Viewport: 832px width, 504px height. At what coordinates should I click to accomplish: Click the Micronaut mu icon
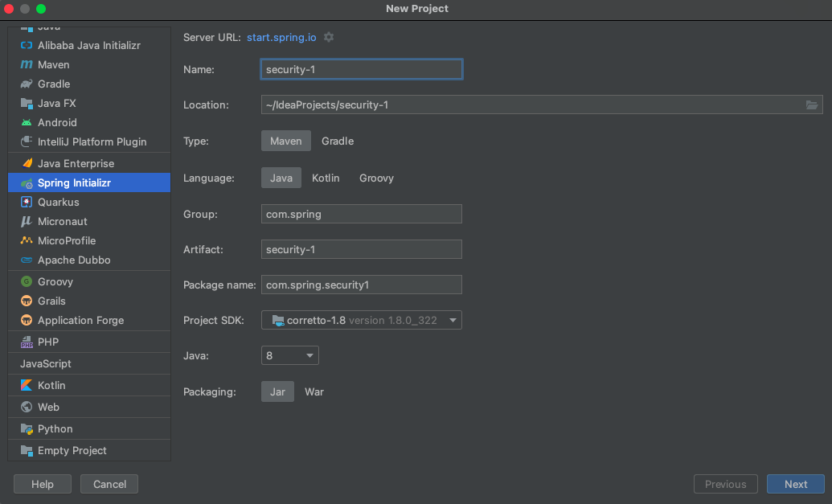click(x=26, y=221)
